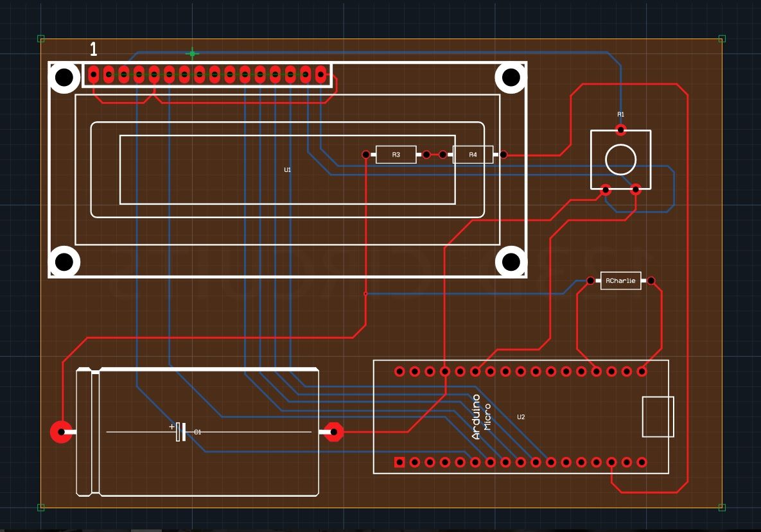Click the top-left mounting hole of the LCD
This screenshot has height=532, width=761.
[64, 78]
